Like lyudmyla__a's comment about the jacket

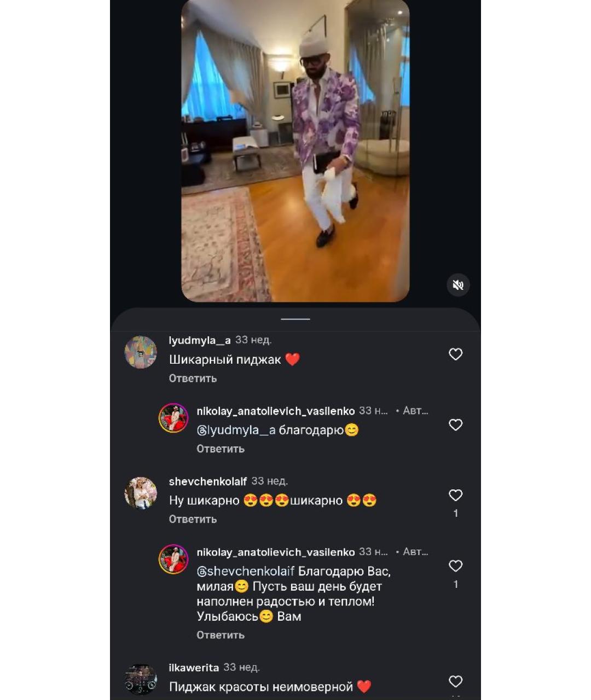pos(455,354)
